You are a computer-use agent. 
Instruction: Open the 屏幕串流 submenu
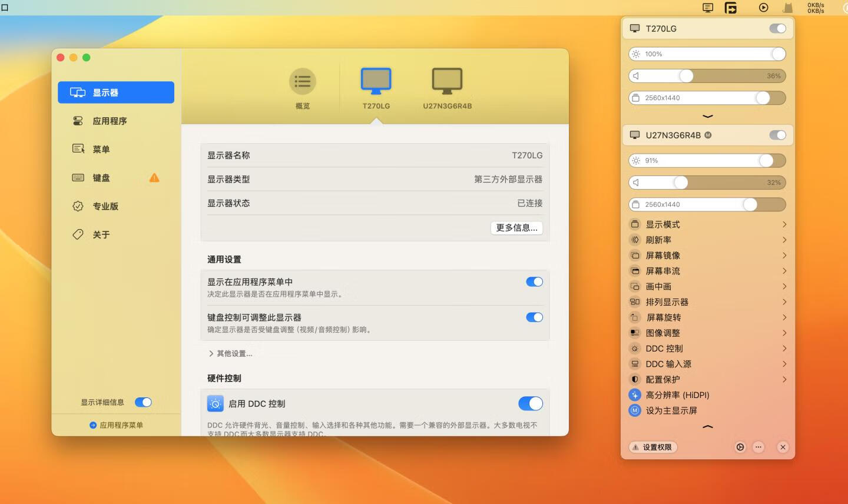pyautogui.click(x=708, y=271)
